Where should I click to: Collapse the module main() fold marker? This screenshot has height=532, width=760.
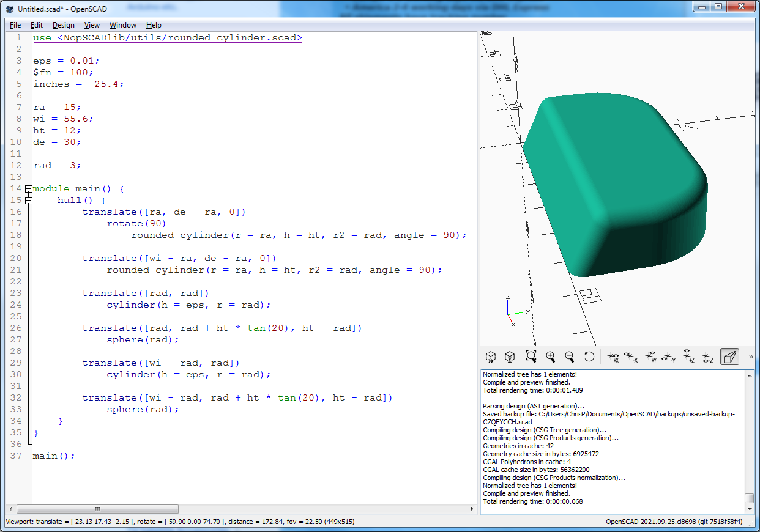(28, 189)
